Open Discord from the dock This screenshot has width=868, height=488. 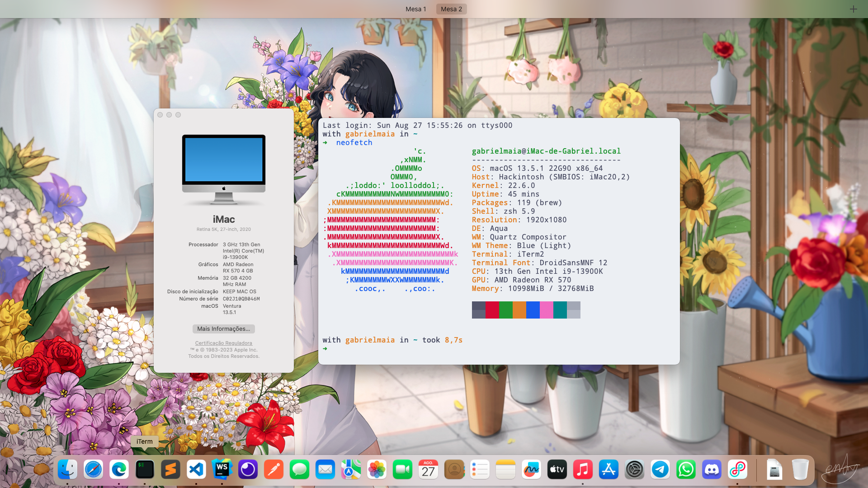click(712, 470)
